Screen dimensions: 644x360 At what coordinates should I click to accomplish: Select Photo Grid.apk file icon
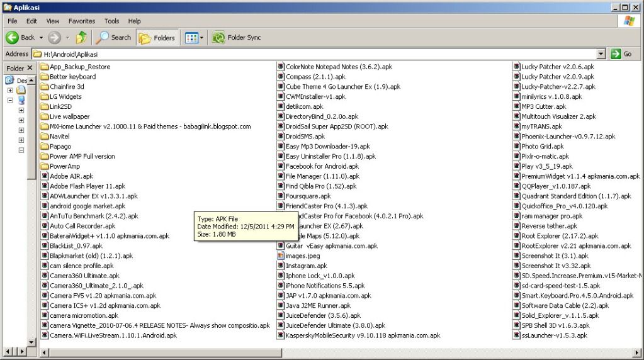[x=517, y=146]
